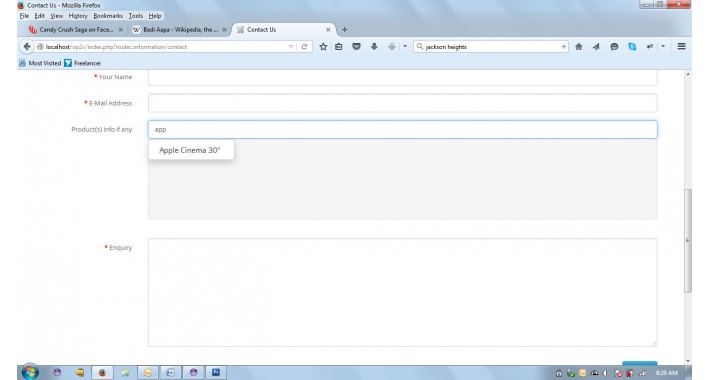Viewport: 710px width, 380px height.
Task: Click the scrollbar up arrow
Action: pyautogui.click(x=688, y=74)
